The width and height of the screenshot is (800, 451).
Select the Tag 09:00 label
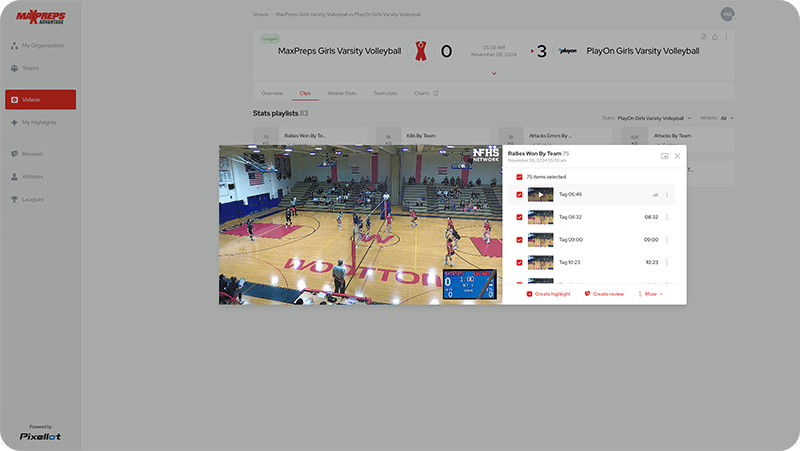click(x=570, y=240)
